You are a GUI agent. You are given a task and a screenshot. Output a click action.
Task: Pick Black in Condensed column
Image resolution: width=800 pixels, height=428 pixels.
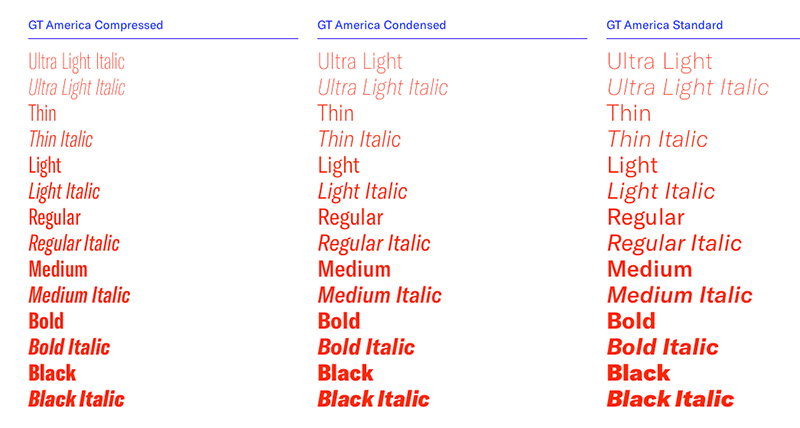pyautogui.click(x=345, y=373)
